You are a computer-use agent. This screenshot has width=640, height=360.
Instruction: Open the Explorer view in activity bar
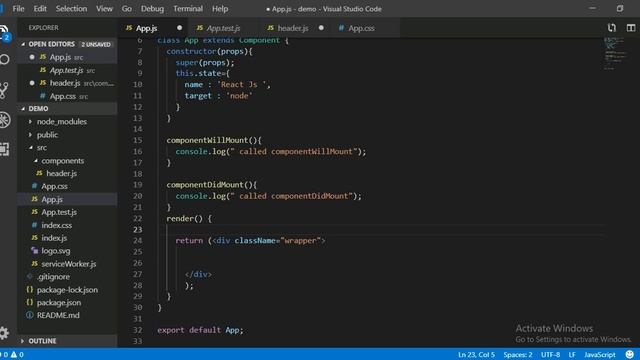point(4,33)
